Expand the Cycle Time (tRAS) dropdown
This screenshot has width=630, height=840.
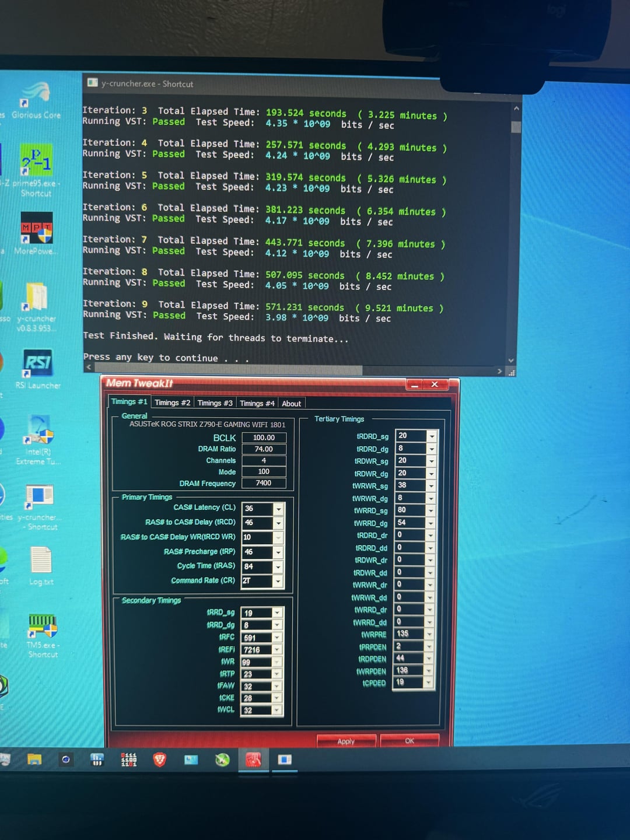pos(278,567)
